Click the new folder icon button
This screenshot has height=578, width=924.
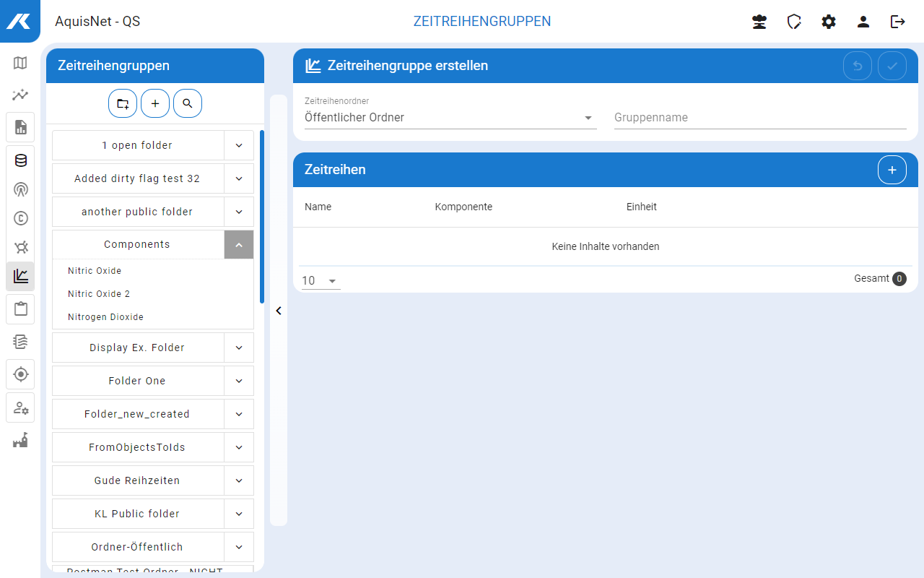tap(123, 104)
